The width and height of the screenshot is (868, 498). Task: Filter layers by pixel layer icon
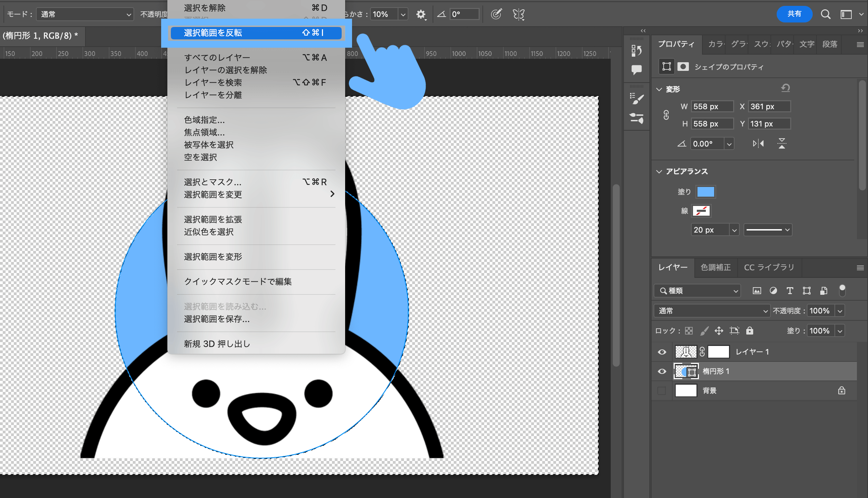[757, 291]
